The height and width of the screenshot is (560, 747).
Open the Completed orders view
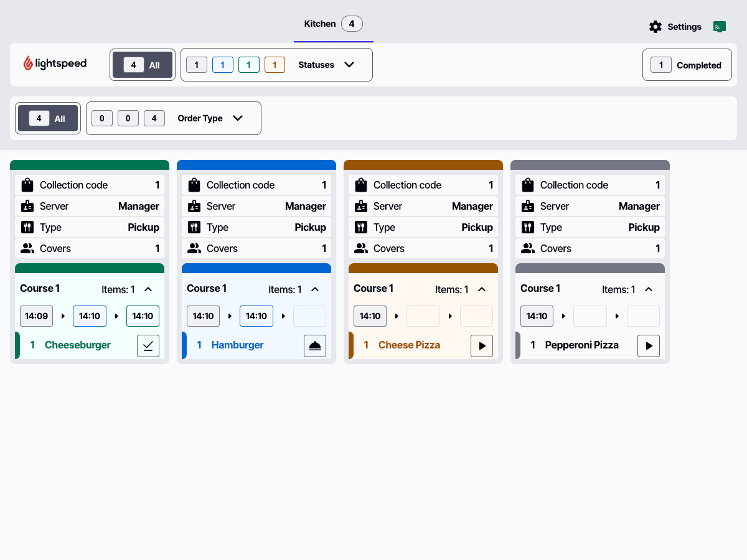click(x=687, y=65)
